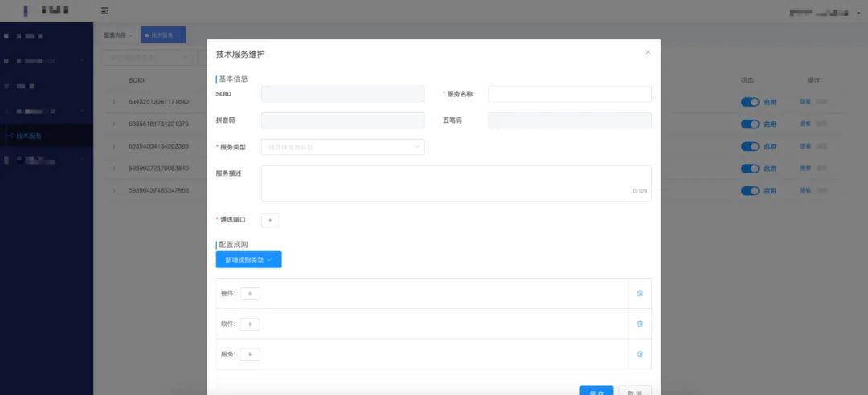868x395 pixels.
Task: Delete the 软件 rule row with trash icon
Action: pos(640,324)
